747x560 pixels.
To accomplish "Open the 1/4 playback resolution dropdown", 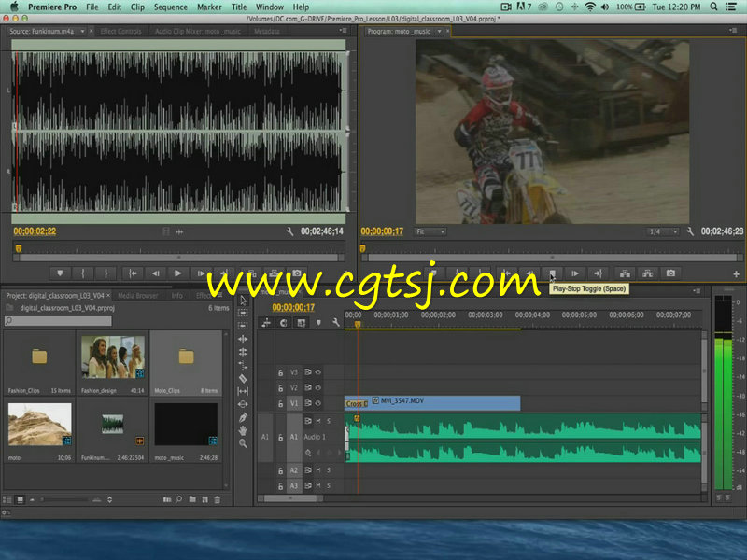I will point(663,231).
